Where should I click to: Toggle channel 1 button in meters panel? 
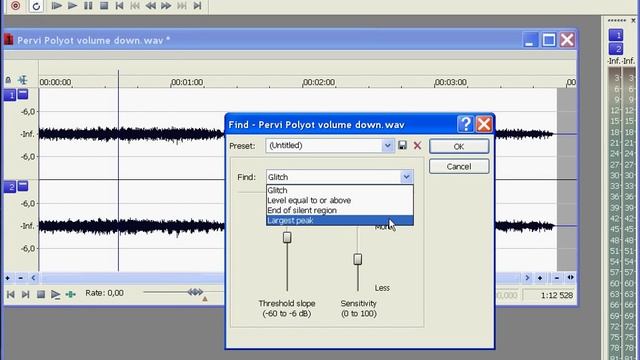pyautogui.click(x=616, y=35)
